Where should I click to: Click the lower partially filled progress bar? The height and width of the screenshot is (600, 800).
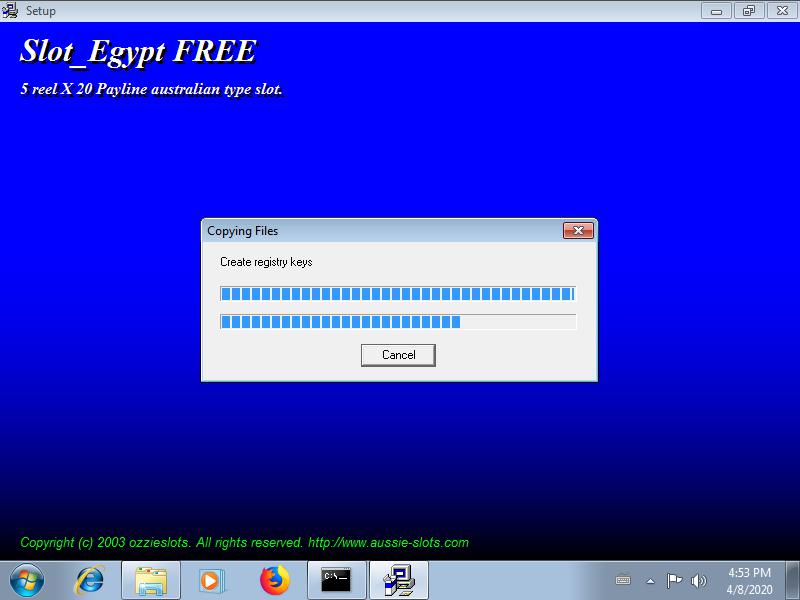(398, 322)
